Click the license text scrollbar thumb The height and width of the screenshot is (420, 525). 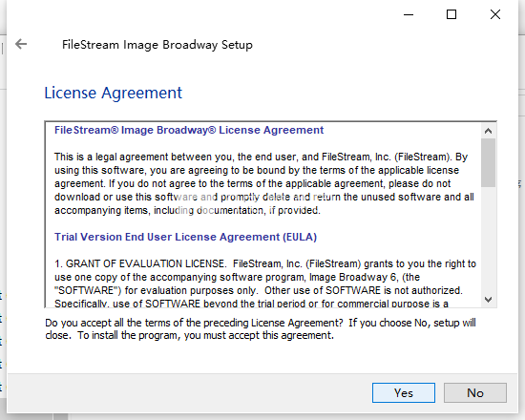[x=488, y=162]
